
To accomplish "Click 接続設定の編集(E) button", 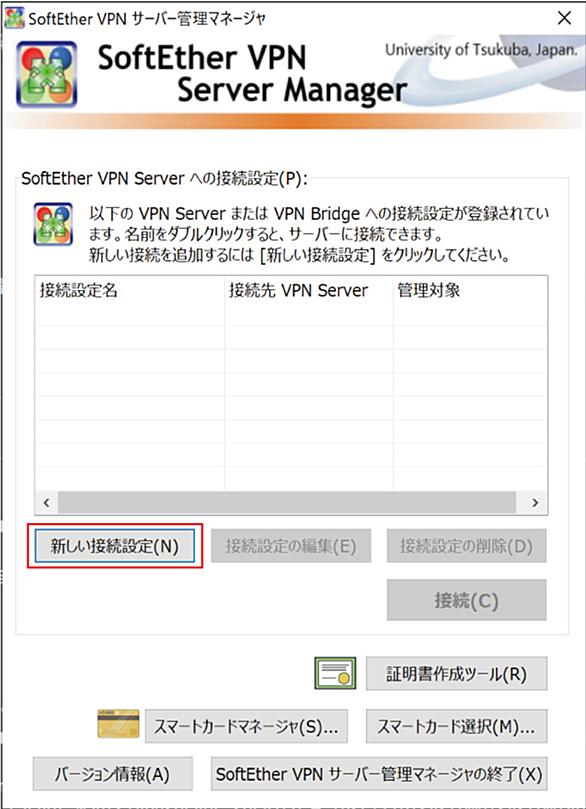I will pyautogui.click(x=291, y=546).
